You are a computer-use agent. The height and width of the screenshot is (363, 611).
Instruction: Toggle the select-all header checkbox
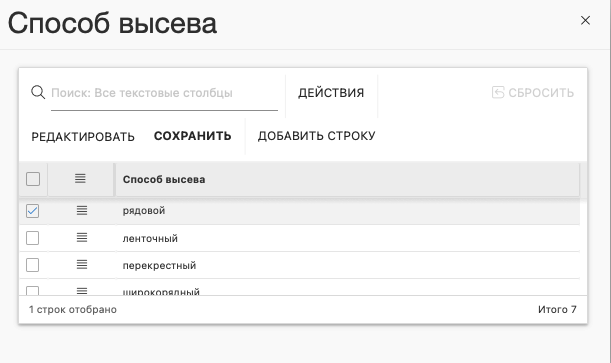pyautogui.click(x=33, y=179)
